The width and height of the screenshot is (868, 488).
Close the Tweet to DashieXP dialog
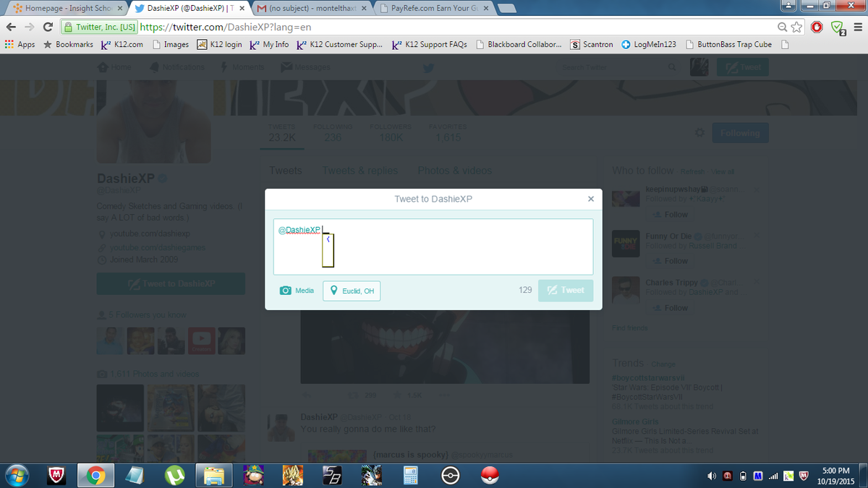click(591, 199)
